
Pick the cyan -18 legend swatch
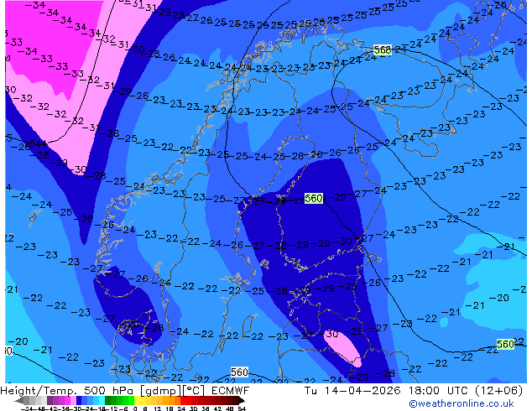click(x=102, y=400)
